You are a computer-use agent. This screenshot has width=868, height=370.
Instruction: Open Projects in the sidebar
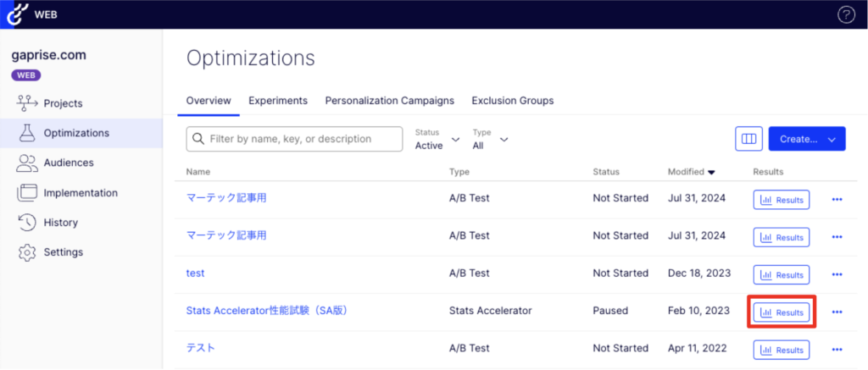pos(63,103)
